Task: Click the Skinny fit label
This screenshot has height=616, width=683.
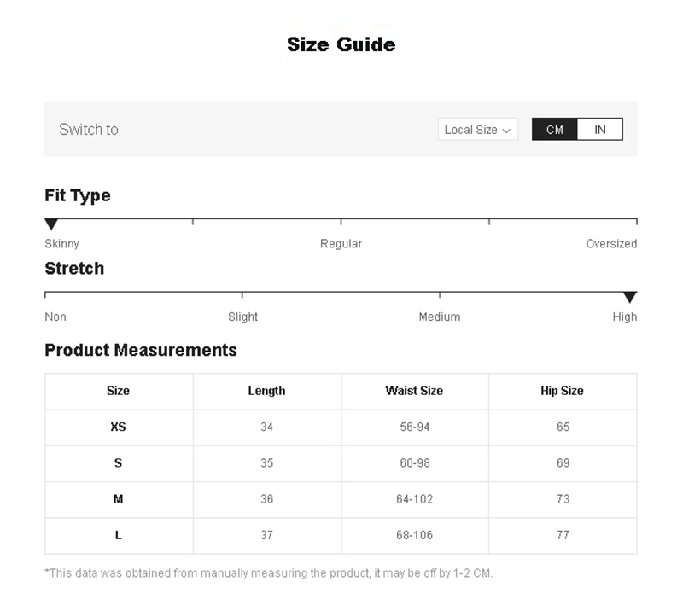Action: [x=61, y=244]
